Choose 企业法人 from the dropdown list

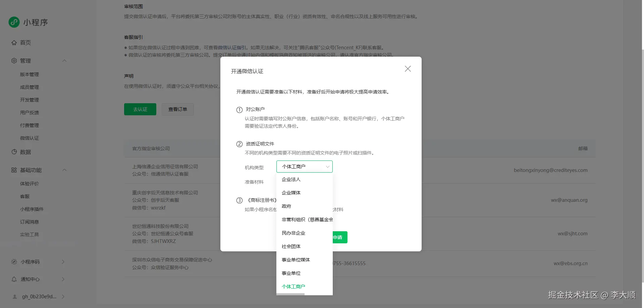[x=305, y=179]
